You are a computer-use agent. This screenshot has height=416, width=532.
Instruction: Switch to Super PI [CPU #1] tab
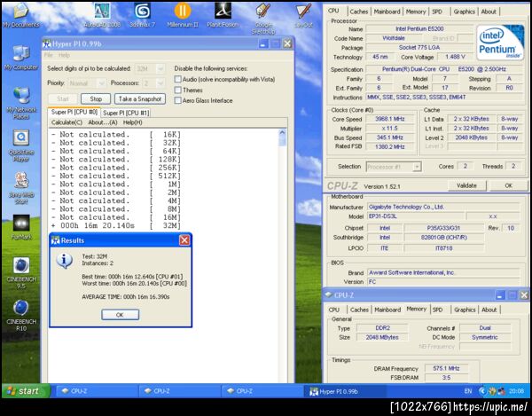pyautogui.click(x=126, y=113)
